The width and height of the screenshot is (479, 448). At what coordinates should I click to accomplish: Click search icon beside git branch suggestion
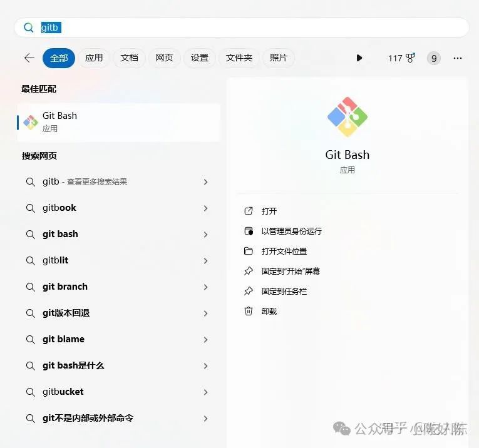click(30, 287)
